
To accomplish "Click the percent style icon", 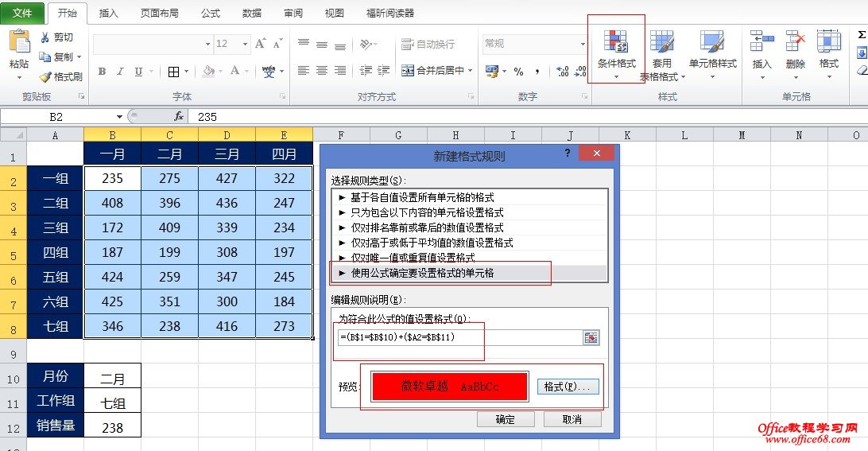I will (519, 72).
